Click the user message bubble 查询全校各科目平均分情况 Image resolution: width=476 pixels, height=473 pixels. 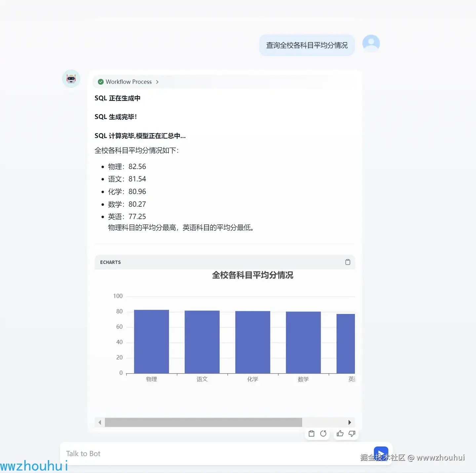pyautogui.click(x=306, y=45)
